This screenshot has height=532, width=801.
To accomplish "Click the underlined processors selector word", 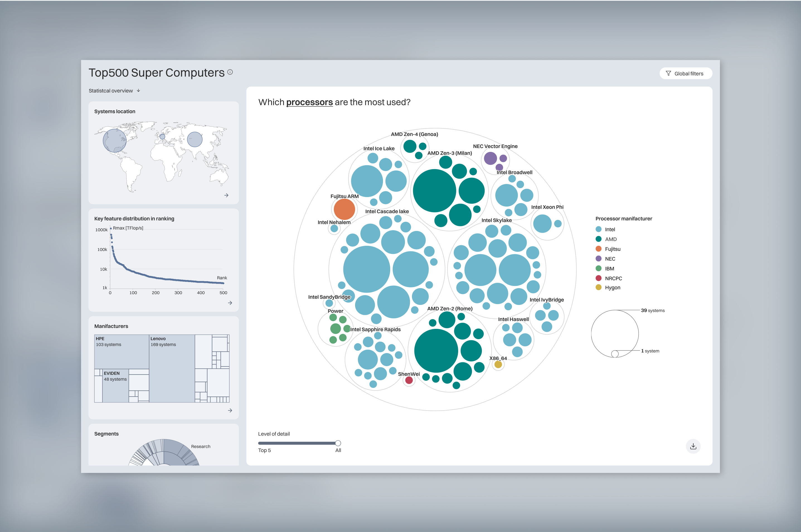I will point(309,102).
